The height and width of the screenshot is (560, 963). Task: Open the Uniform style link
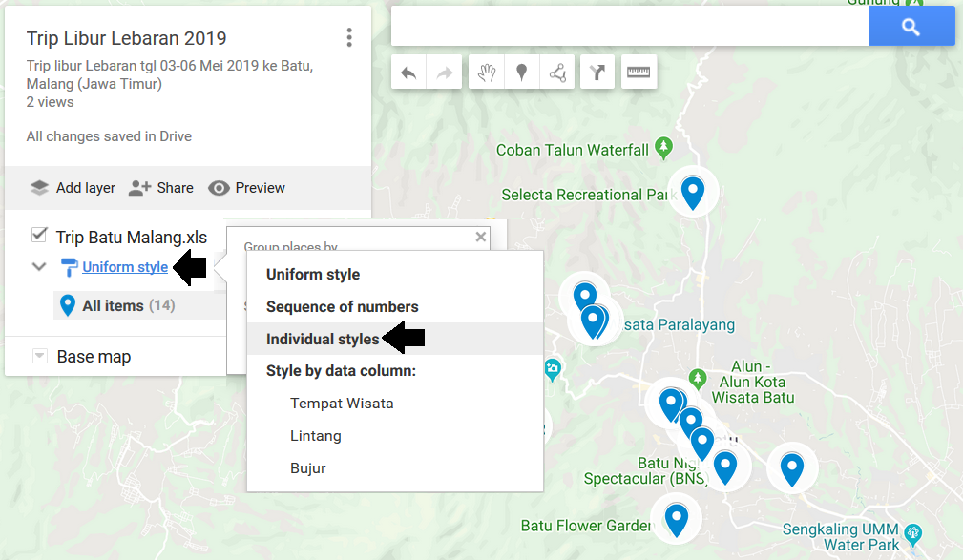(125, 267)
